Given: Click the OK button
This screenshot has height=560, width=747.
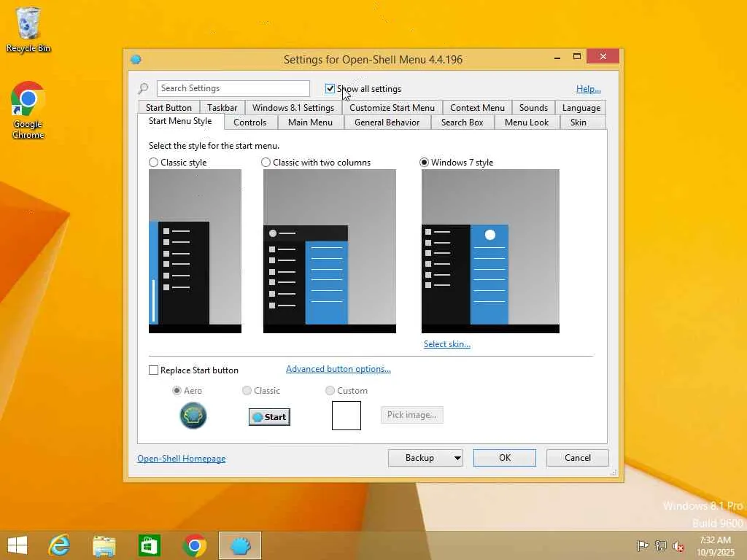Looking at the screenshot, I should 505,458.
